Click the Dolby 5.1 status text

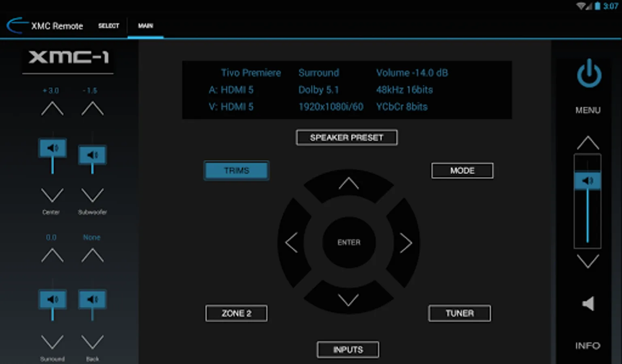point(319,90)
